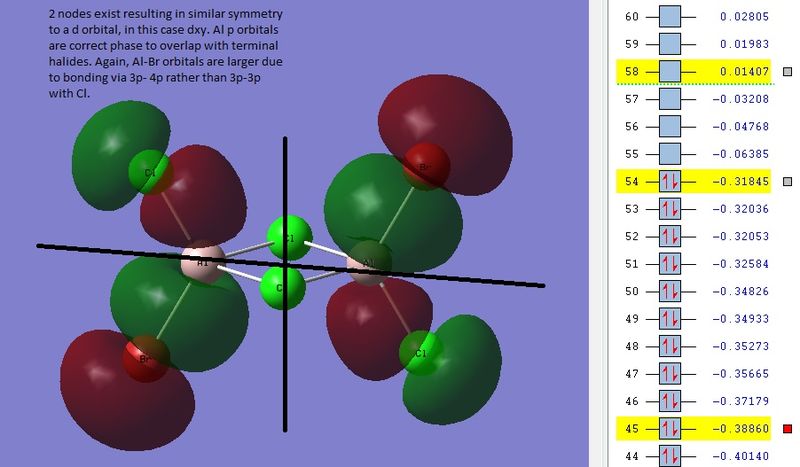Click orbital number label 60
This screenshot has height=467, width=800.
(x=632, y=17)
